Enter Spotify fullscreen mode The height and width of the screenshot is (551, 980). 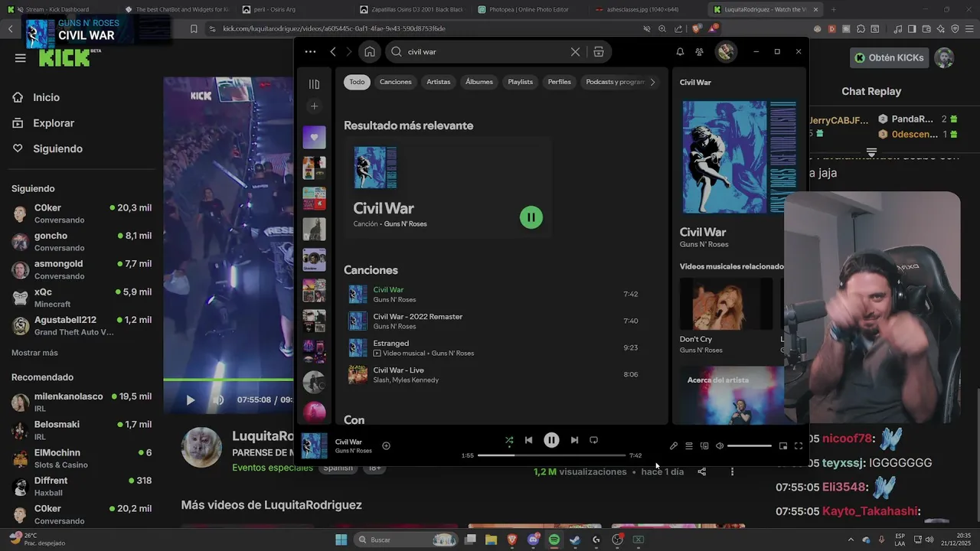tap(799, 445)
